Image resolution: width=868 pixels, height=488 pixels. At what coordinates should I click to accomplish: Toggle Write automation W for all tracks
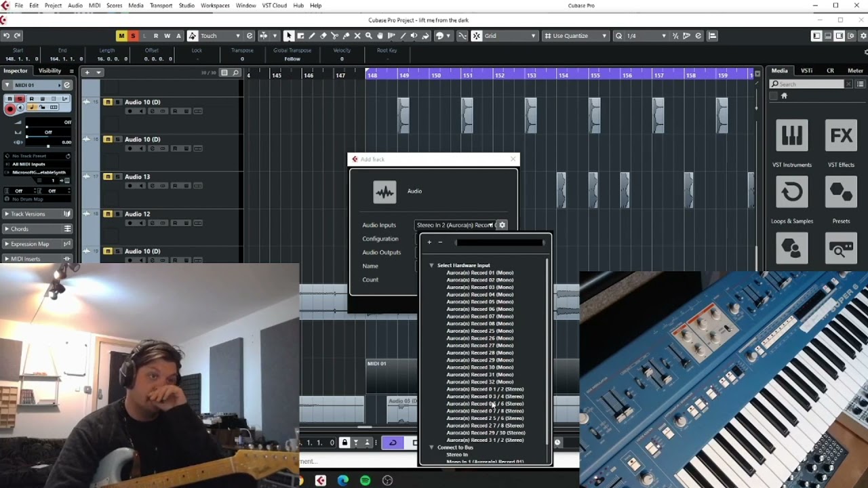(167, 36)
